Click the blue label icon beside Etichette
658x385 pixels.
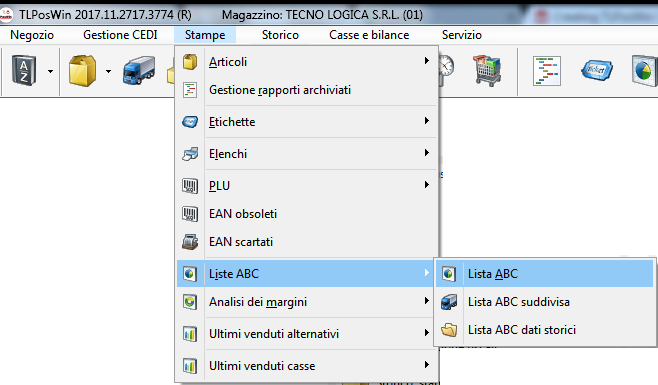(190, 122)
